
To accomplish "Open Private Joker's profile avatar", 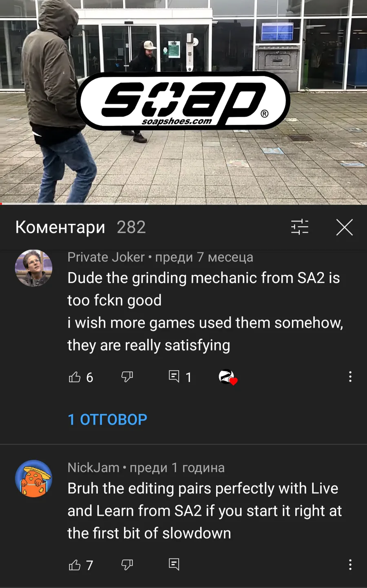I will [33, 268].
